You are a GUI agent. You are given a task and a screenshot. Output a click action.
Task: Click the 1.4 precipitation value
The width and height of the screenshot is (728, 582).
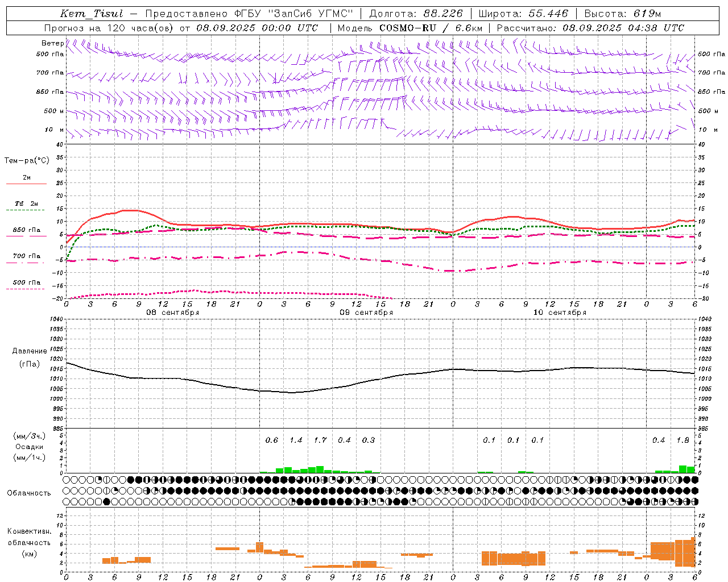[296, 440]
